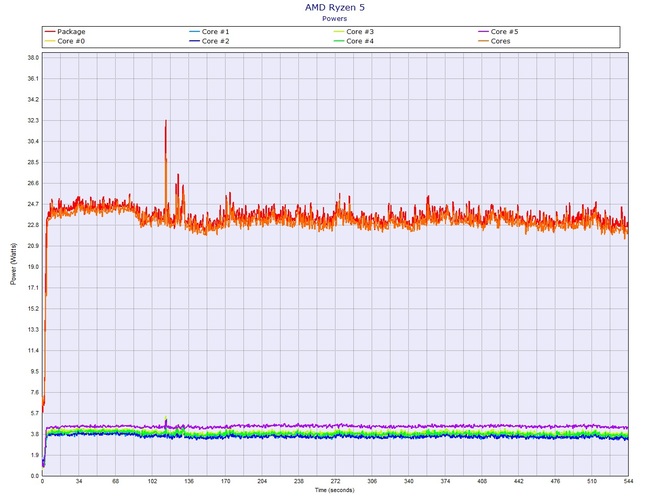Click the Core #3 legend entry
Image resolution: width=670 pixels, height=502 pixels.
(354, 32)
